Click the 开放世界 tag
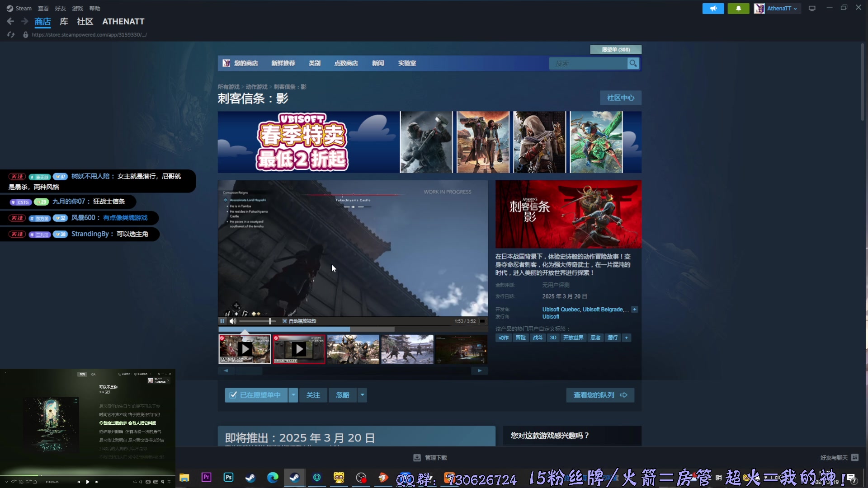This screenshot has height=488, width=868. click(x=573, y=338)
